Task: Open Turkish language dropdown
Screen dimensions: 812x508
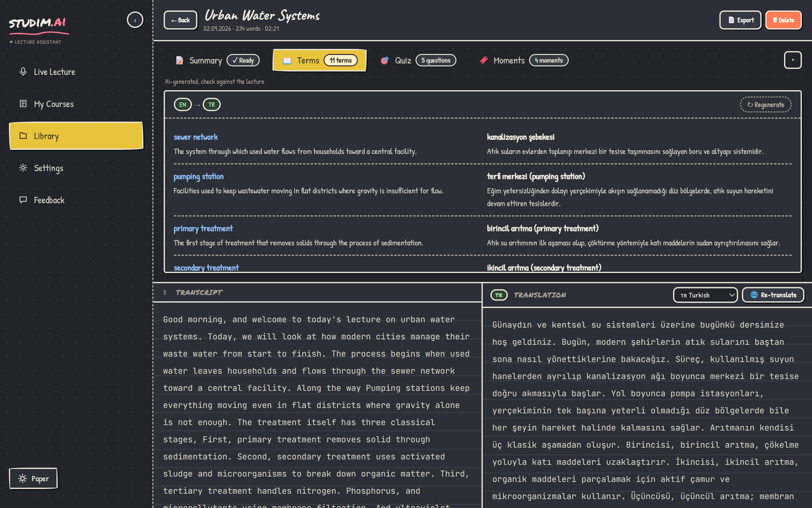Action: (x=705, y=295)
